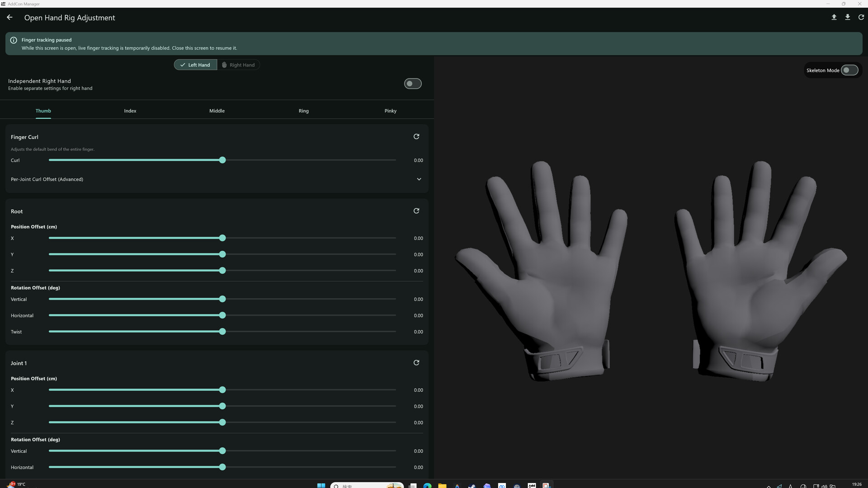Click the info icon in paused banner
This screenshot has height=488, width=868.
(14, 40)
